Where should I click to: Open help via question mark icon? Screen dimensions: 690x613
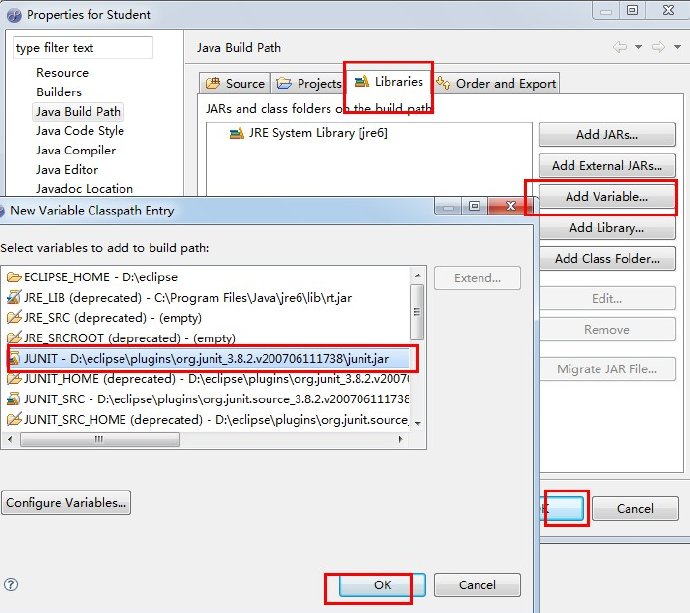tap(11, 584)
